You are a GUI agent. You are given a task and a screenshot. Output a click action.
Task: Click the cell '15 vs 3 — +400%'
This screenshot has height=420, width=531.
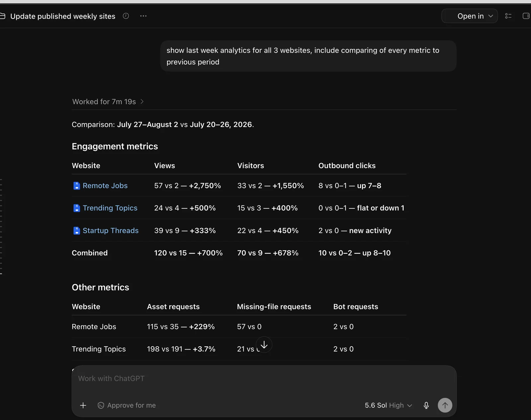[x=267, y=208]
